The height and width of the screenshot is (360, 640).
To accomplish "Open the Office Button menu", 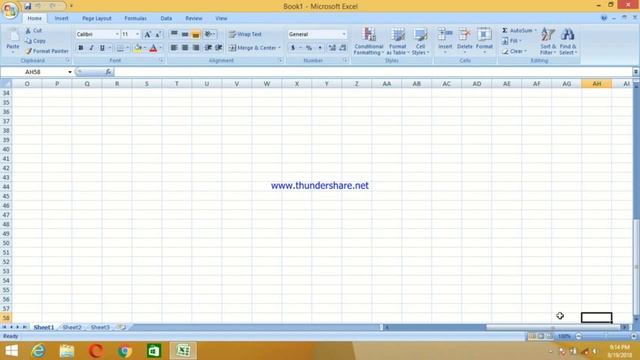I will tap(10, 10).
